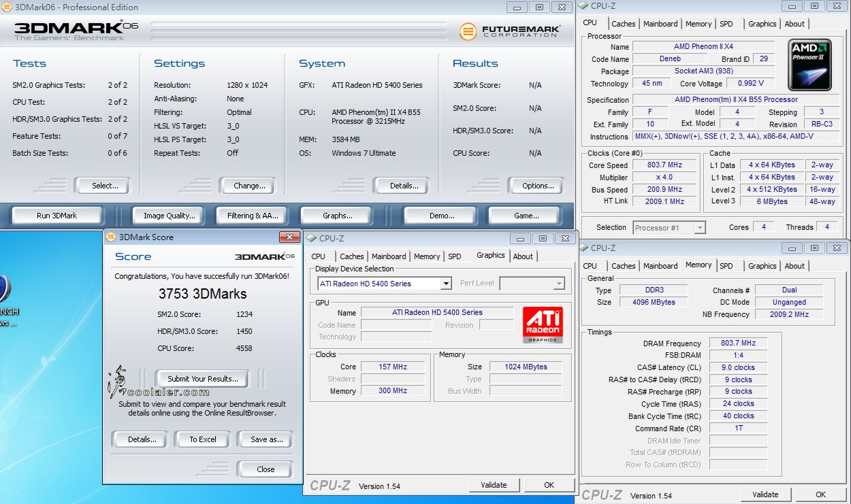The height and width of the screenshot is (504, 851).
Task: Click the Futuremark Corporation logo
Action: pyautogui.click(x=509, y=31)
